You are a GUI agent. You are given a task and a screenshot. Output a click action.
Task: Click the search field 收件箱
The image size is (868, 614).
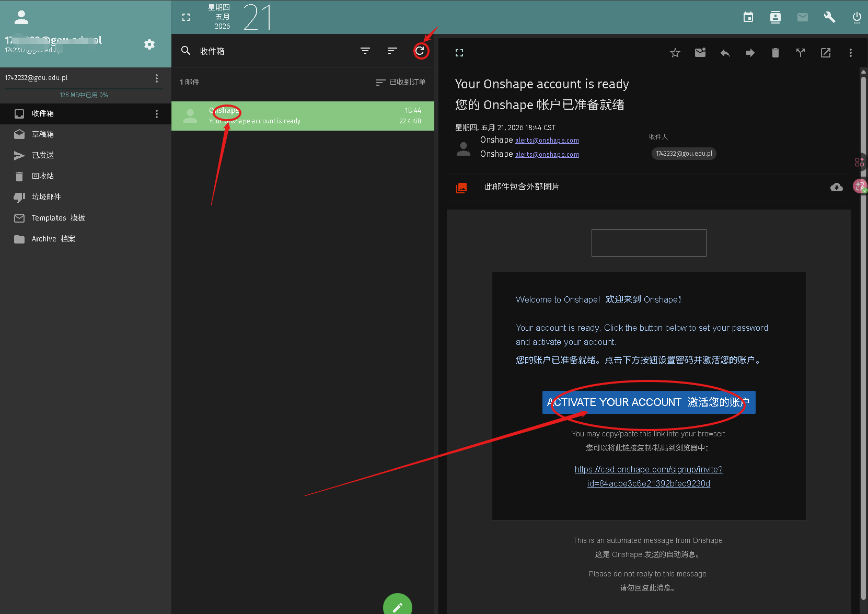pos(273,51)
